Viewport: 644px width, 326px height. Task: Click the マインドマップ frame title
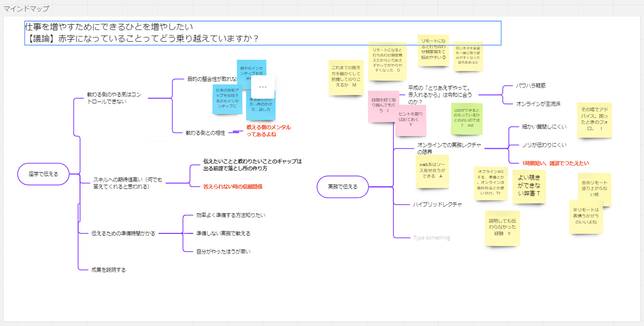click(x=26, y=9)
